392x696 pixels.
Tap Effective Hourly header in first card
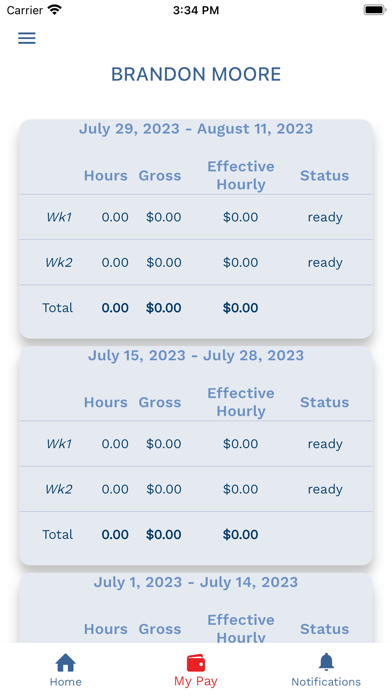241,175
